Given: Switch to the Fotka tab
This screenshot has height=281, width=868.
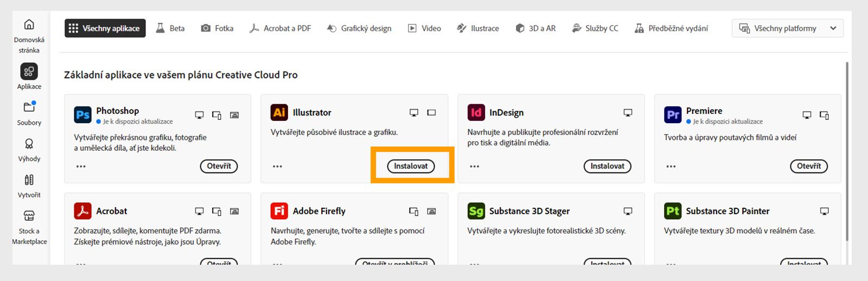Looking at the screenshot, I should tap(217, 28).
